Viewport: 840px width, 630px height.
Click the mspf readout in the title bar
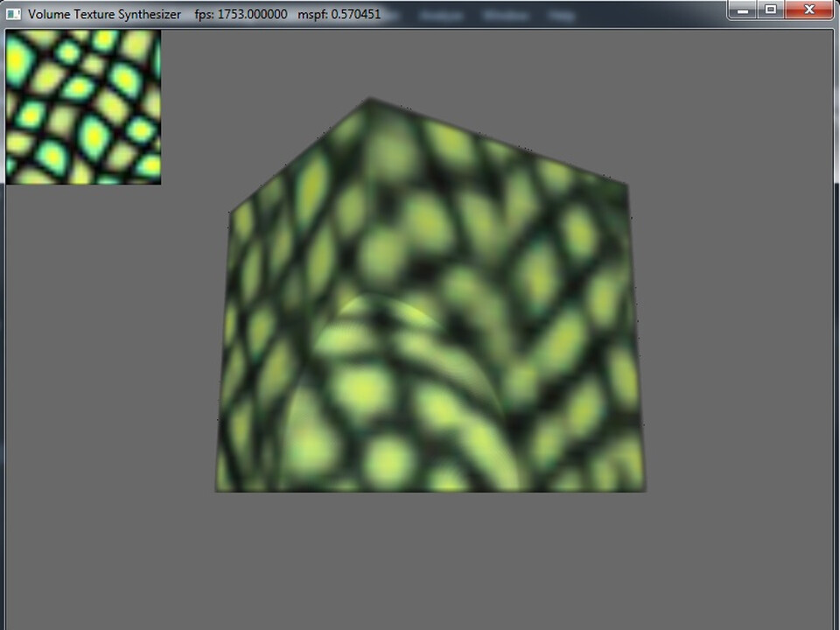(339, 15)
